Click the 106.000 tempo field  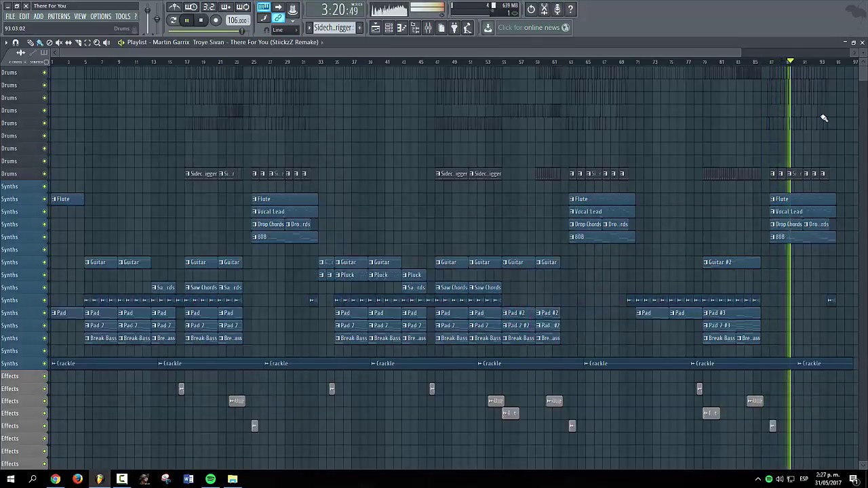pyautogui.click(x=237, y=20)
